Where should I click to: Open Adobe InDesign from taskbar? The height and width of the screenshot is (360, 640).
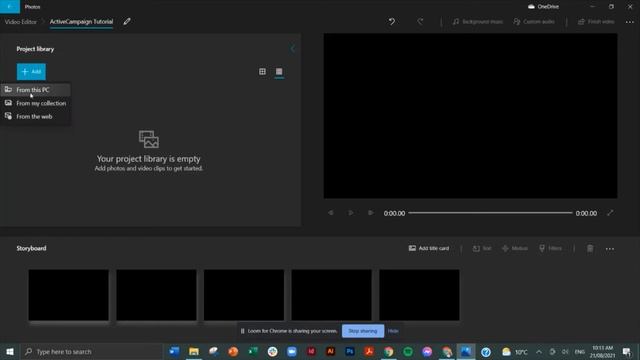pyautogui.click(x=311, y=351)
